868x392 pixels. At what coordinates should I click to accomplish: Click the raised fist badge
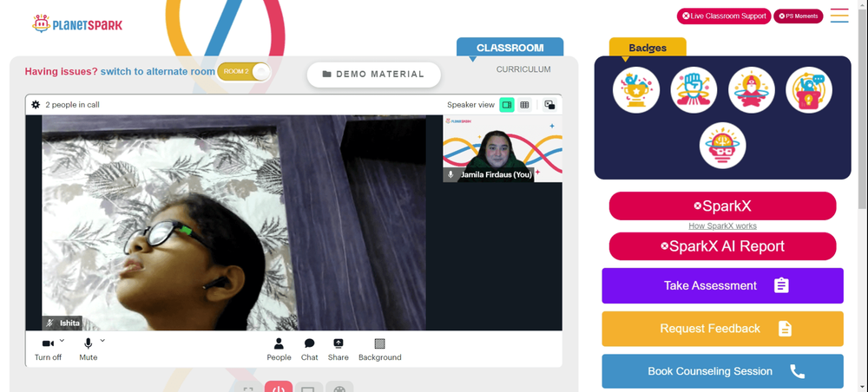click(694, 90)
